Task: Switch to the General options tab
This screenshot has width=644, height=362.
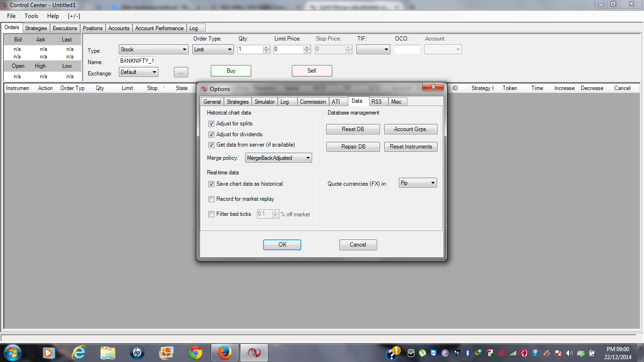Action: (x=212, y=102)
